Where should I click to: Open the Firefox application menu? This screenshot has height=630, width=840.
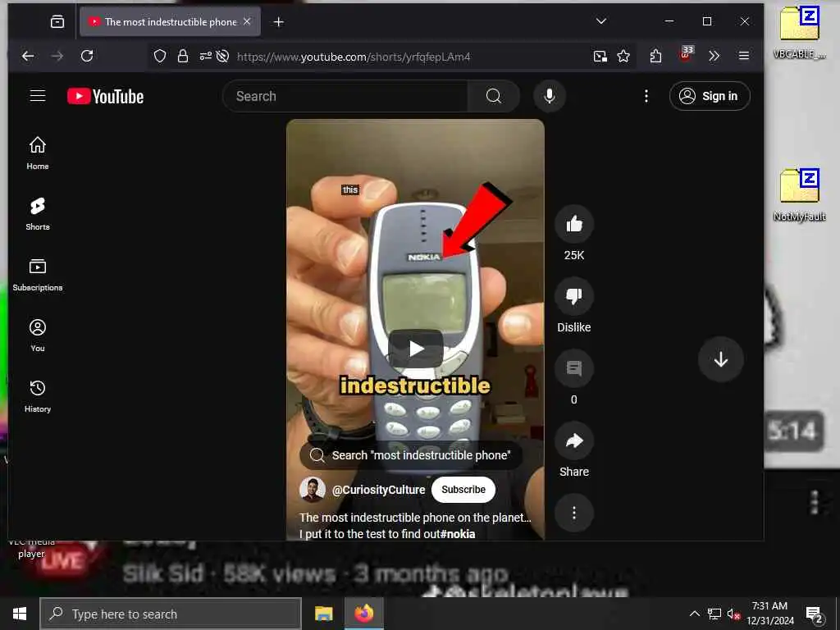click(743, 56)
